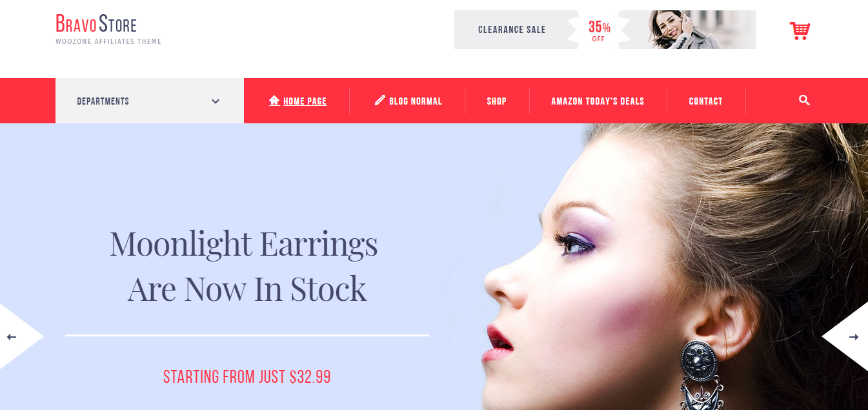868x410 pixels.
Task: Go to previous slide with left arrow
Action: [12, 337]
